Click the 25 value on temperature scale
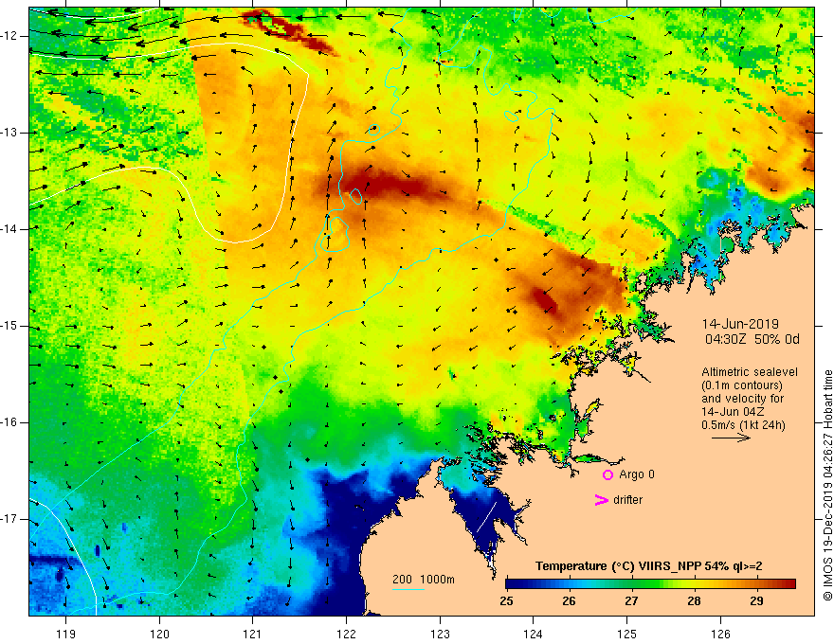Screen dimensions: 834x644 tap(506, 601)
